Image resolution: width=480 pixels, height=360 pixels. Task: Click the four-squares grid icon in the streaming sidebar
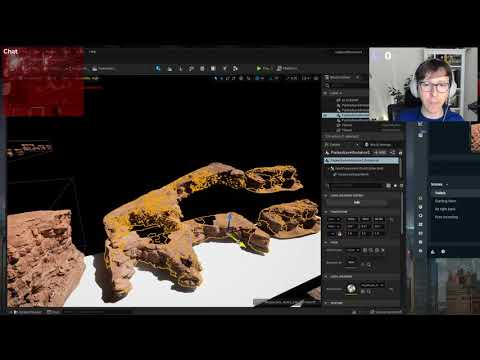coord(421,224)
